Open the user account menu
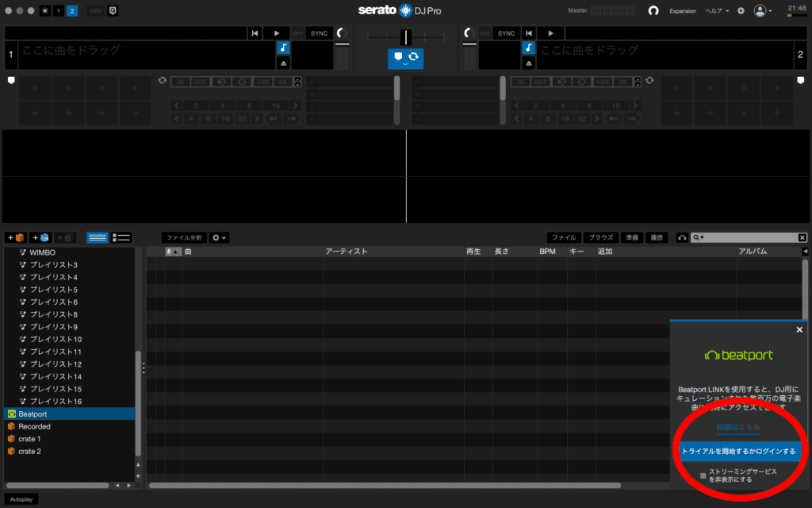This screenshot has width=812, height=508. tap(762, 10)
